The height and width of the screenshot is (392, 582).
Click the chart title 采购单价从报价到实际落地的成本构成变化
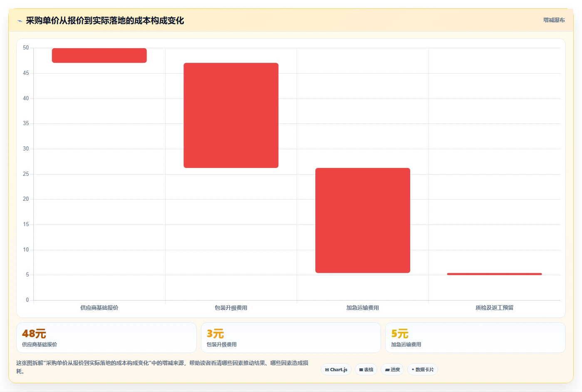tap(105, 20)
